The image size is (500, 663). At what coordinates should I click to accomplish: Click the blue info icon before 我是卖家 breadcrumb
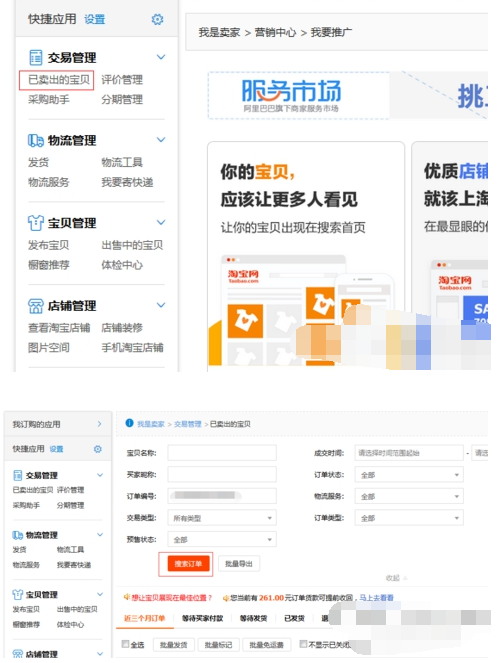pos(129,423)
